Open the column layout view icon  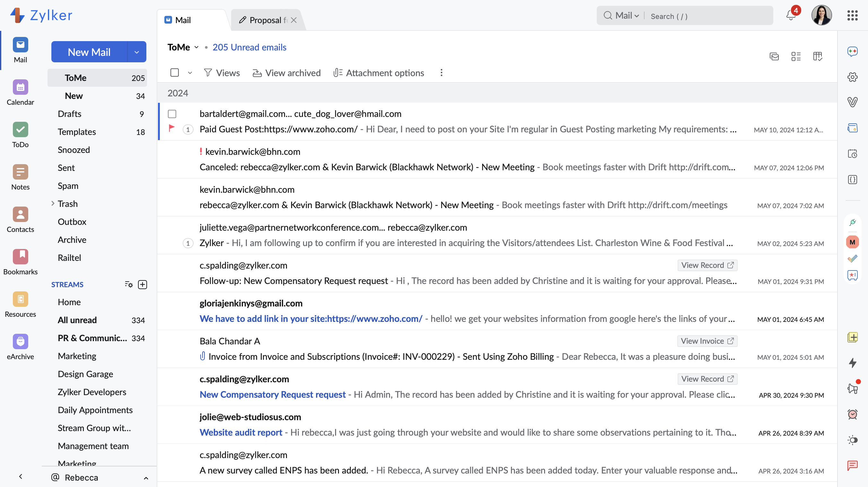[x=818, y=56]
